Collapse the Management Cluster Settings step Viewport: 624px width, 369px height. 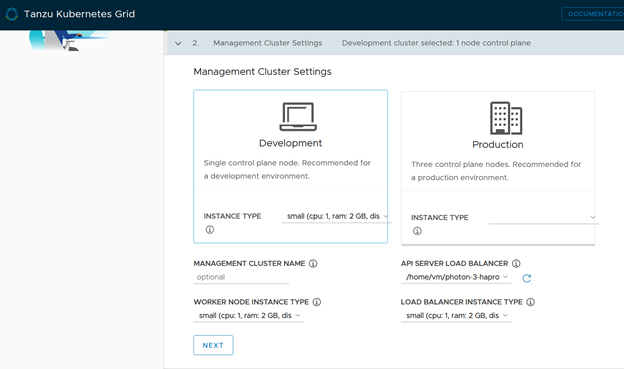tap(178, 43)
